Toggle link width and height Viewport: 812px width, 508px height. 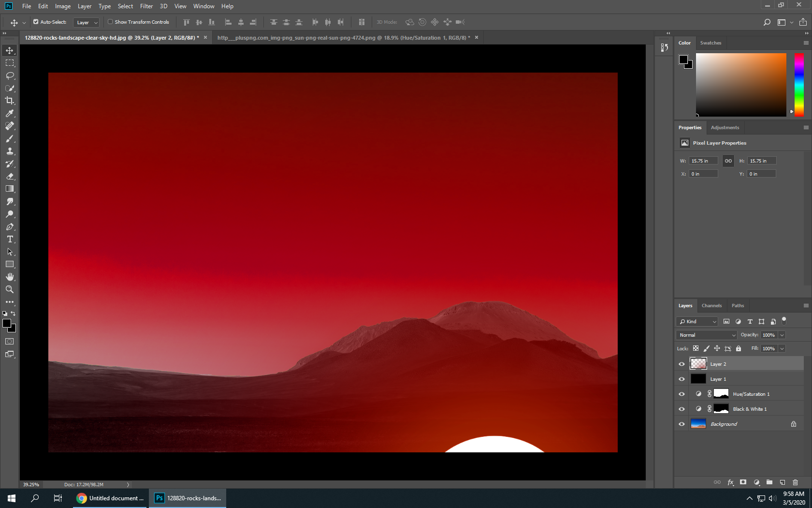click(x=728, y=161)
